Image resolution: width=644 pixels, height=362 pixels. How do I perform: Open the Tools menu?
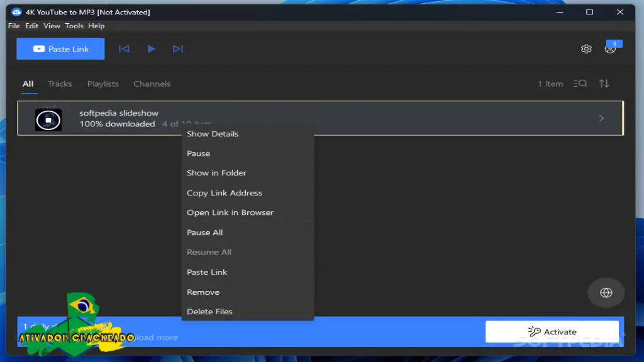74,26
